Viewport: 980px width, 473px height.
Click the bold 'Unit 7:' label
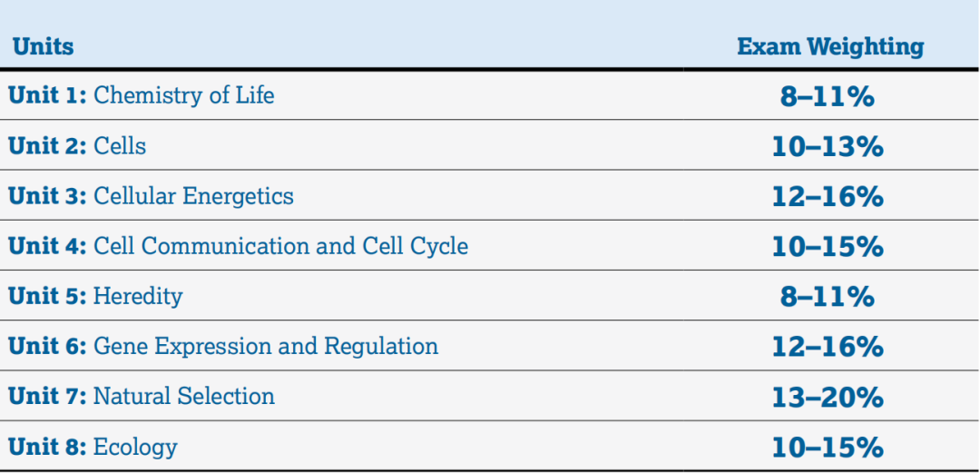point(47,396)
